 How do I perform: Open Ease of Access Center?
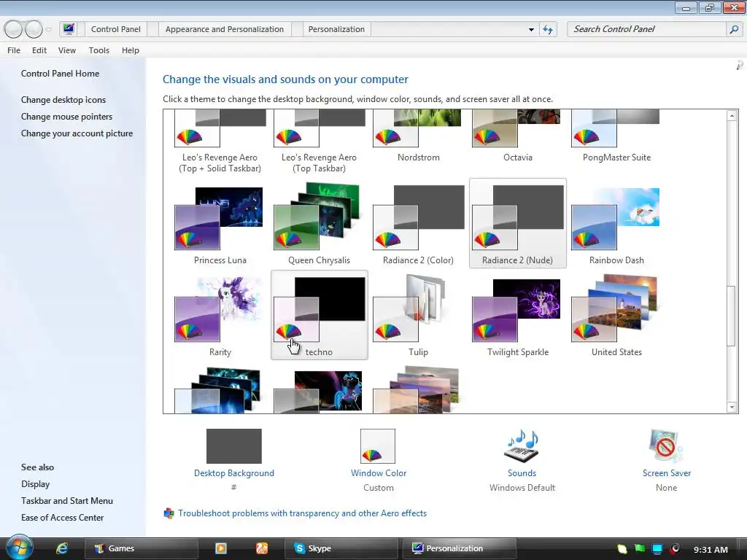click(x=62, y=518)
